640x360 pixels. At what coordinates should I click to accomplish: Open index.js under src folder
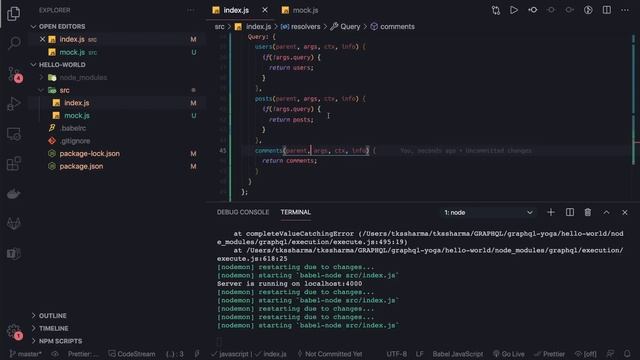77,103
